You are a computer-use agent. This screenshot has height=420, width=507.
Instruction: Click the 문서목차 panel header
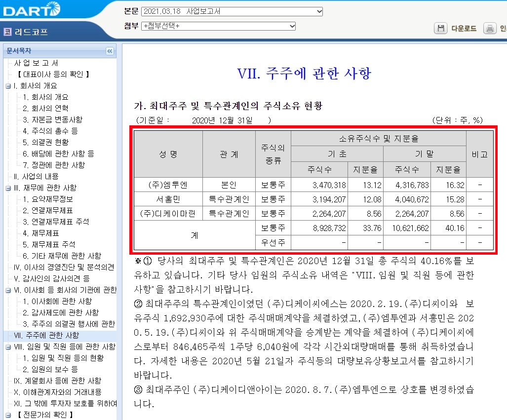pyautogui.click(x=60, y=51)
